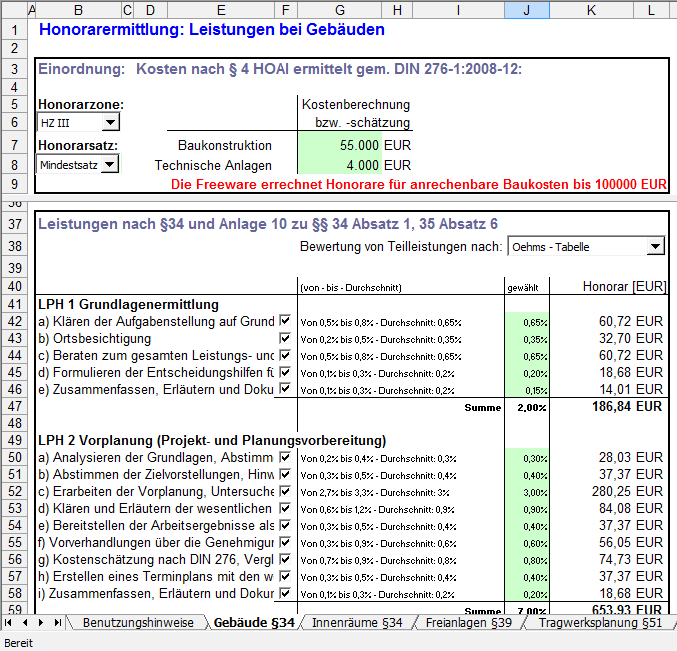Viewport: 677px width, 651px height.
Task: Toggle 'e) Bereitstellen der Arbeitsergebnisse' checkbox
Action: 285,525
